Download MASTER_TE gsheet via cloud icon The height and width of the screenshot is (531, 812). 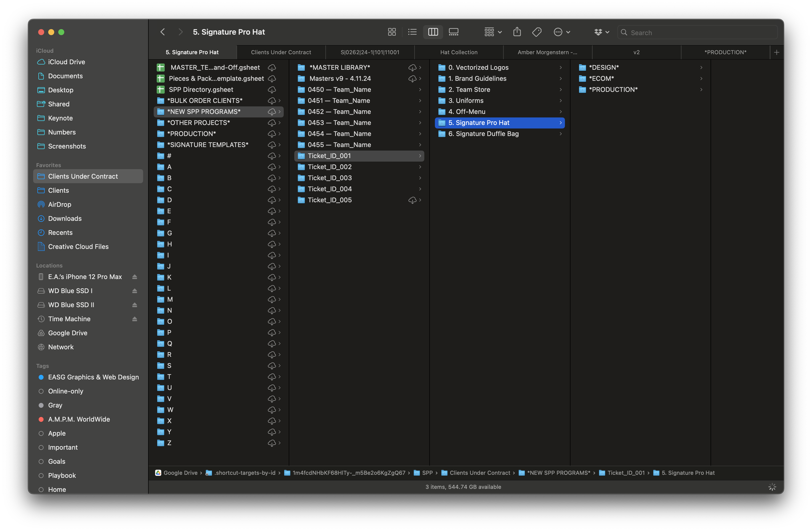point(272,68)
